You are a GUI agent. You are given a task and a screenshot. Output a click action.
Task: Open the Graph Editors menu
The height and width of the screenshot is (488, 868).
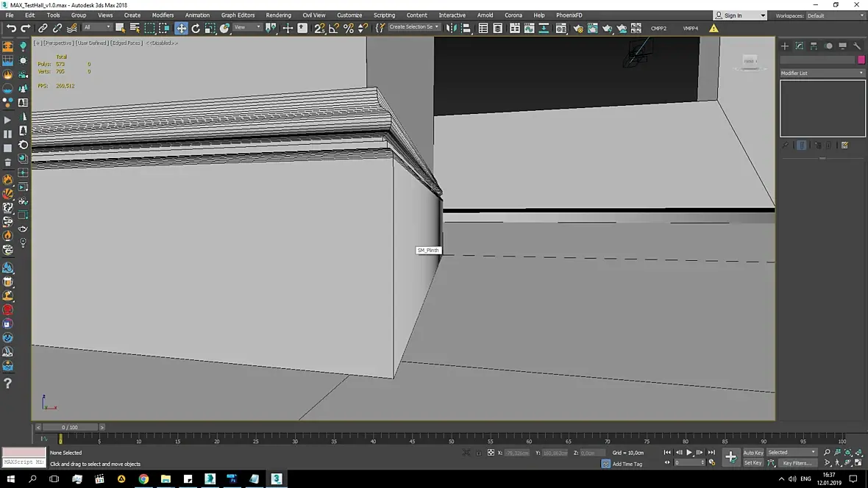(238, 15)
